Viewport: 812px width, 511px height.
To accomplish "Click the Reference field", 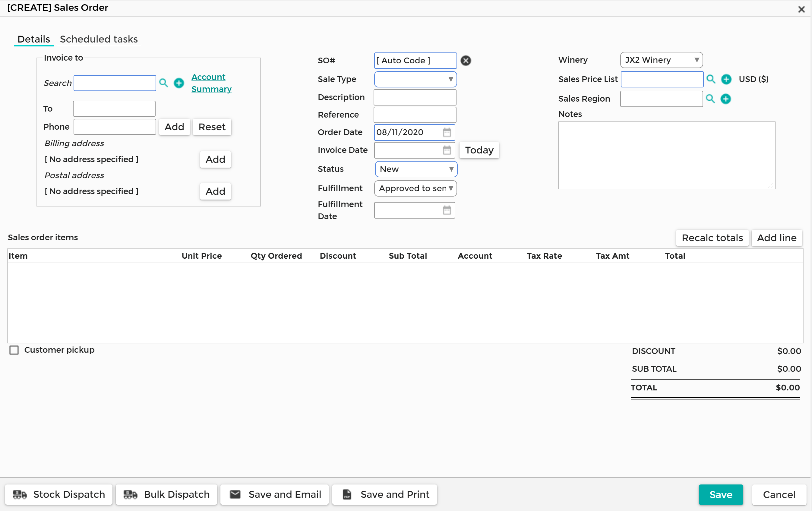I will click(x=415, y=115).
